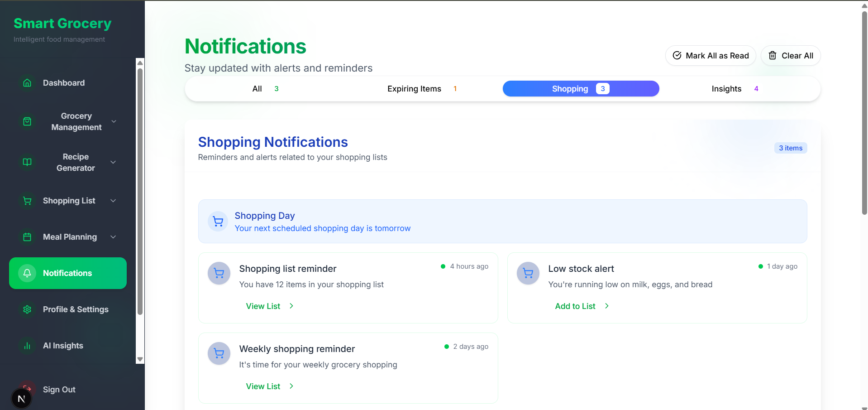Click Add to List on Low stock alert
The width and height of the screenshot is (868, 410).
click(582, 306)
